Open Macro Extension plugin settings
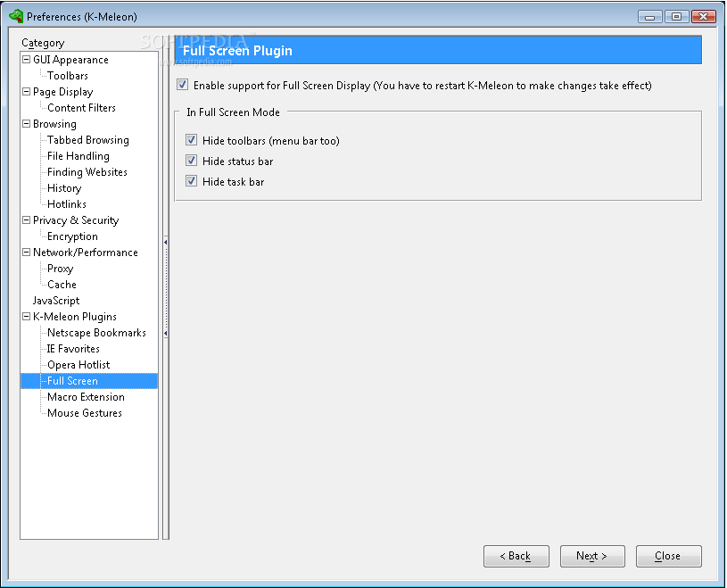 87,397
